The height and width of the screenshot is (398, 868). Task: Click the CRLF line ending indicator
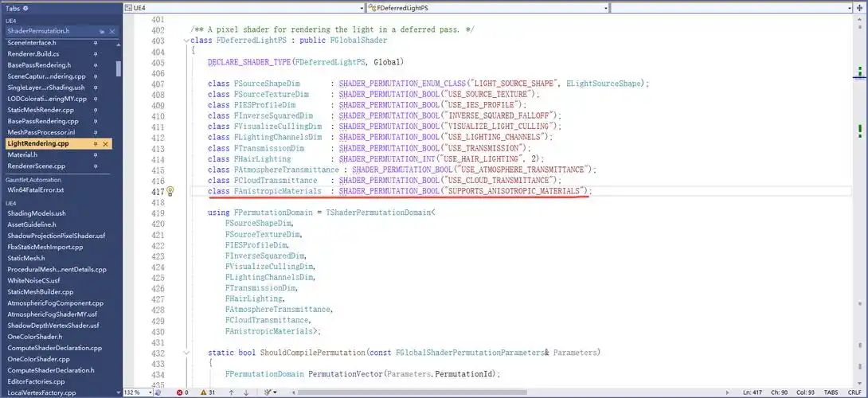(x=854, y=392)
